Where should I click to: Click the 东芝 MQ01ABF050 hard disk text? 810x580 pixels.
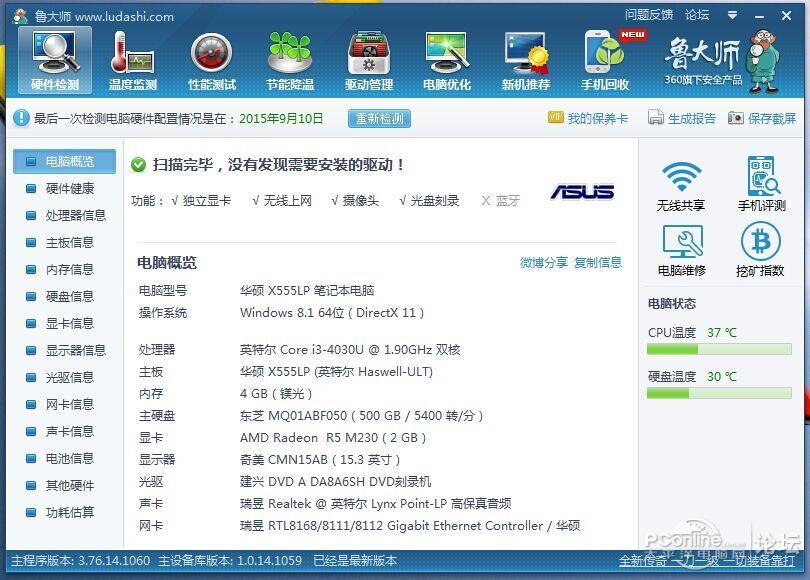point(362,416)
